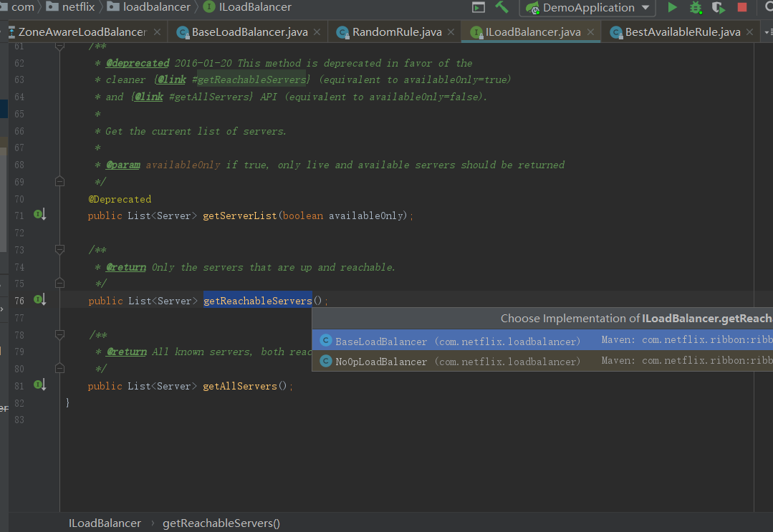Open the DemoApplication run configuration dropdown
This screenshot has width=773, height=532.
tap(587, 7)
